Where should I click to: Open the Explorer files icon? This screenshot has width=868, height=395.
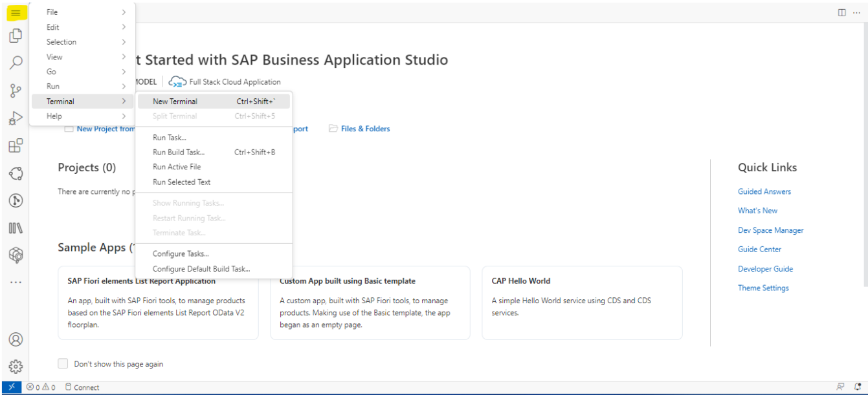pyautogui.click(x=16, y=36)
